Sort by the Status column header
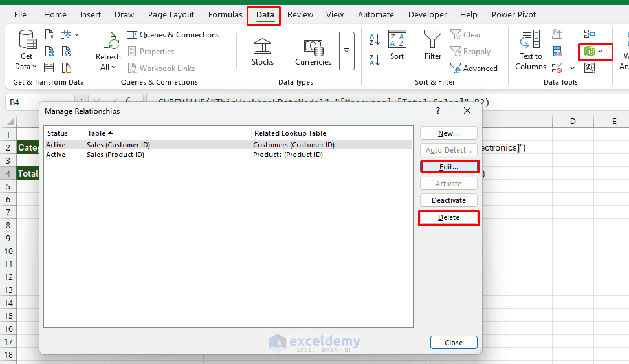The width and height of the screenshot is (629, 364). pos(65,133)
